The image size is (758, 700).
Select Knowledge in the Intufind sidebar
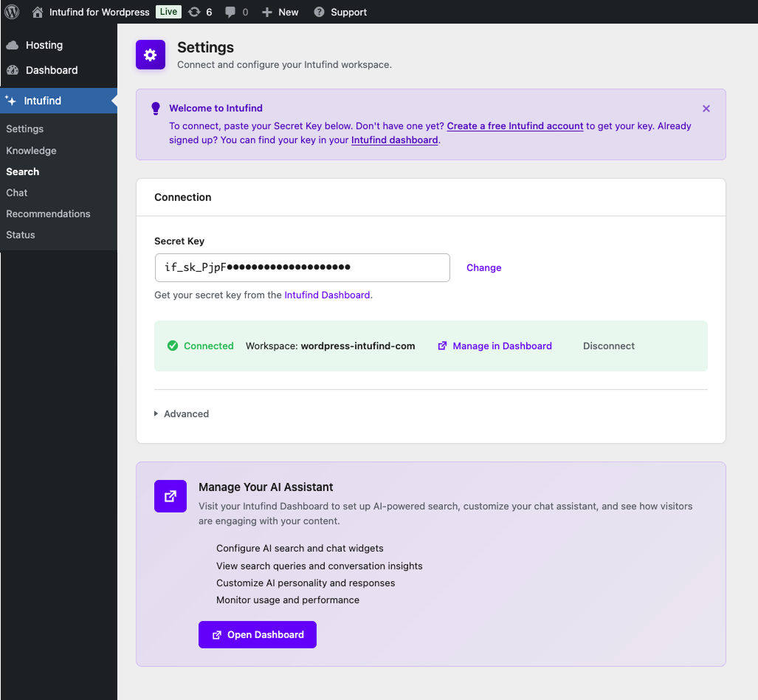pyautogui.click(x=31, y=150)
